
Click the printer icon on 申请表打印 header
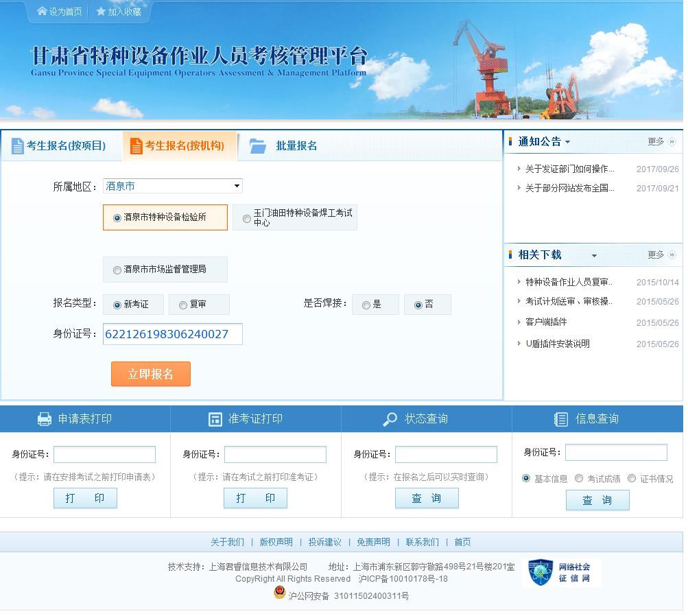click(x=43, y=418)
